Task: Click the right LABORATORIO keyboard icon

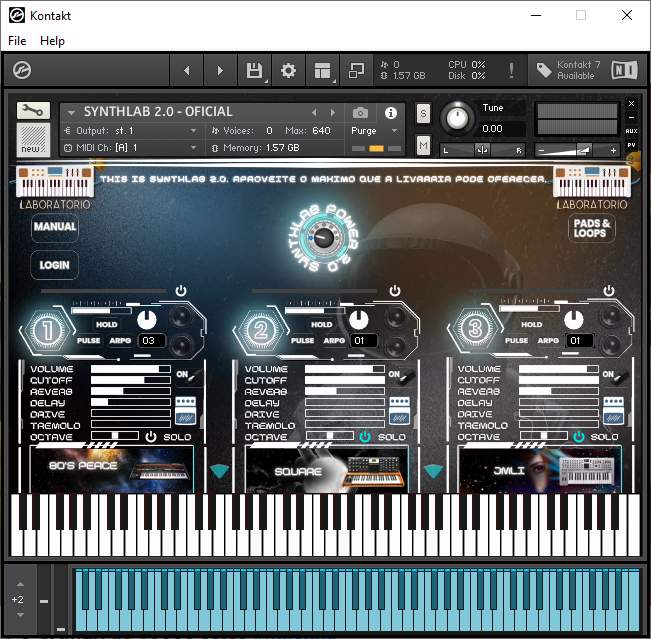Action: [592, 182]
